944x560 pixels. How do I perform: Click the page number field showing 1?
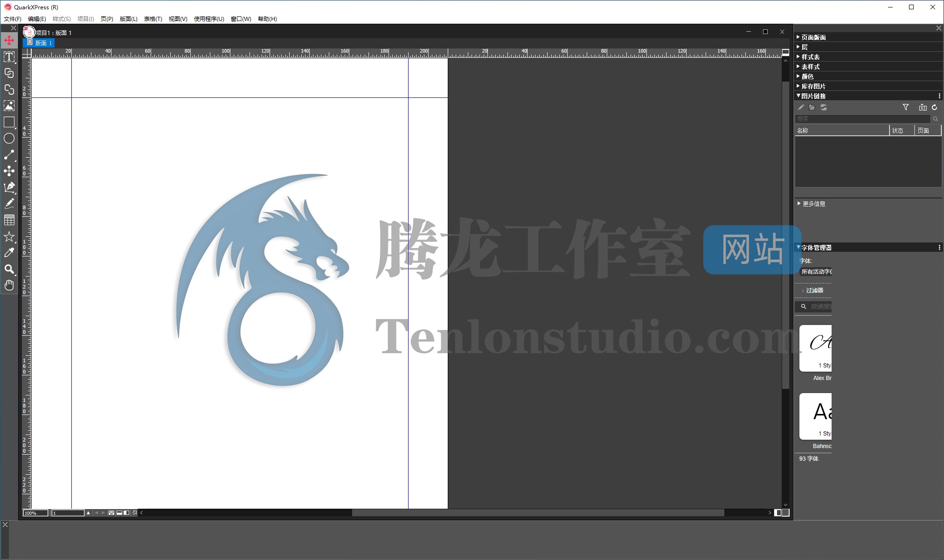pos(68,513)
